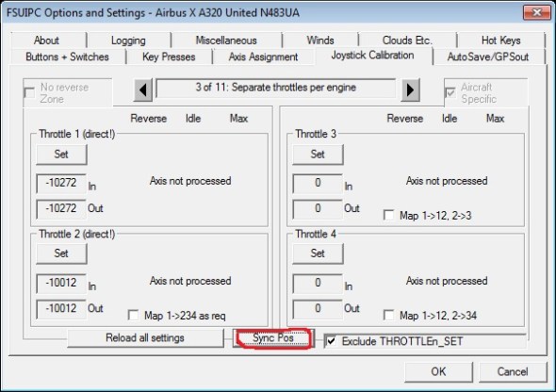Click 'Axis not processed' text under Throttle 2
Viewport: 556px width, 392px height.
click(x=190, y=281)
